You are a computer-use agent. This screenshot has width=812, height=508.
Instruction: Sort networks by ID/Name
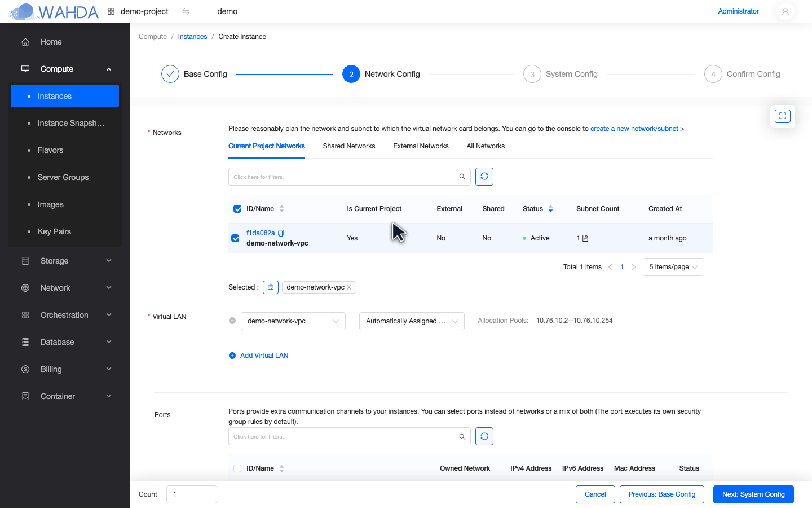coord(281,209)
